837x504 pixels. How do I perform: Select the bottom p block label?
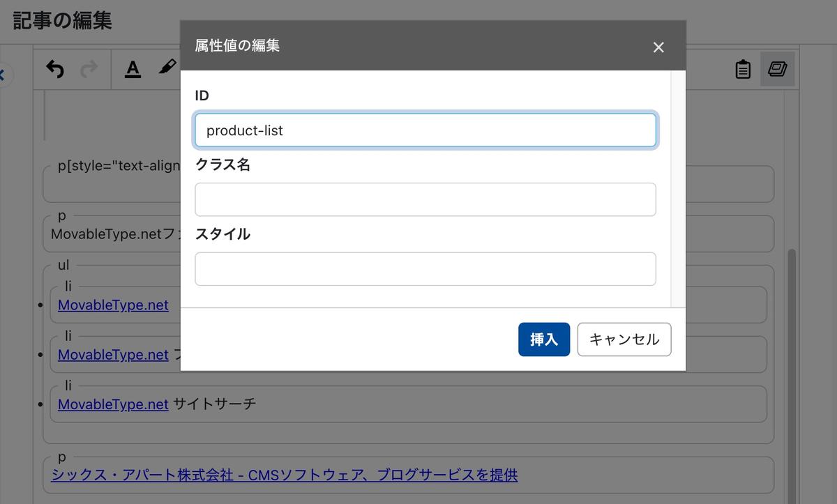[62, 457]
